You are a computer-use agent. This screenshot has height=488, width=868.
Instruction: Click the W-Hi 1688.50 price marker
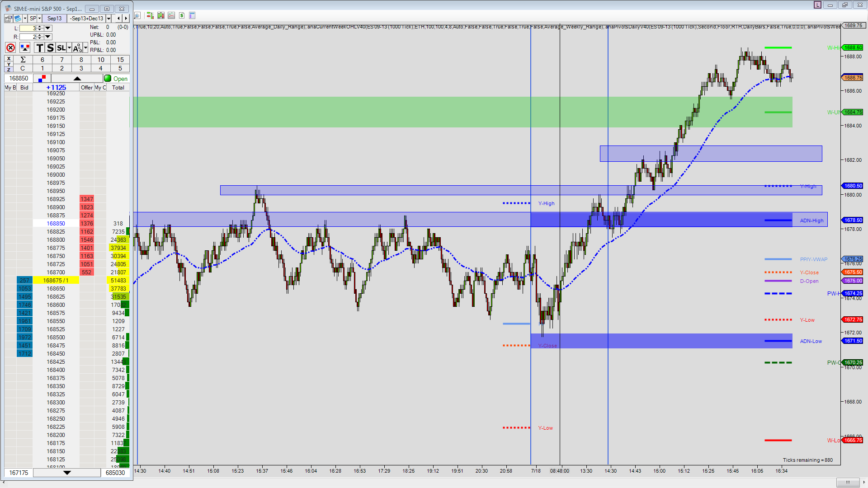853,47
